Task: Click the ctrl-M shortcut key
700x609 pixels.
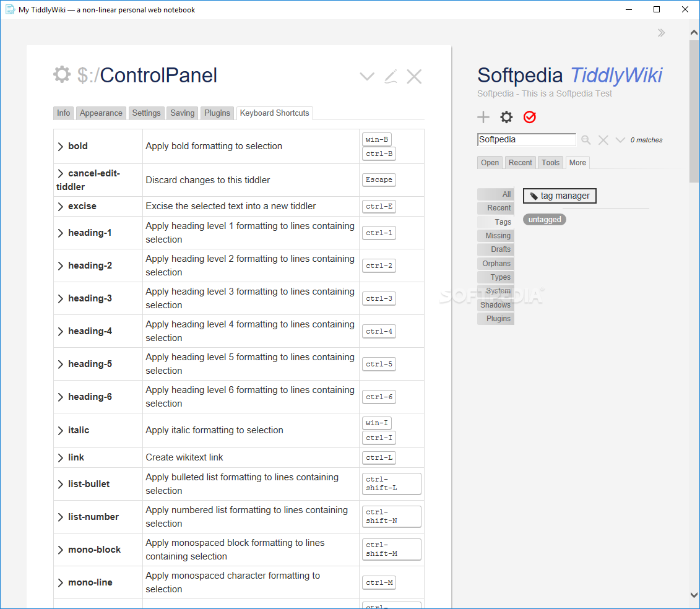Action: 379,582
